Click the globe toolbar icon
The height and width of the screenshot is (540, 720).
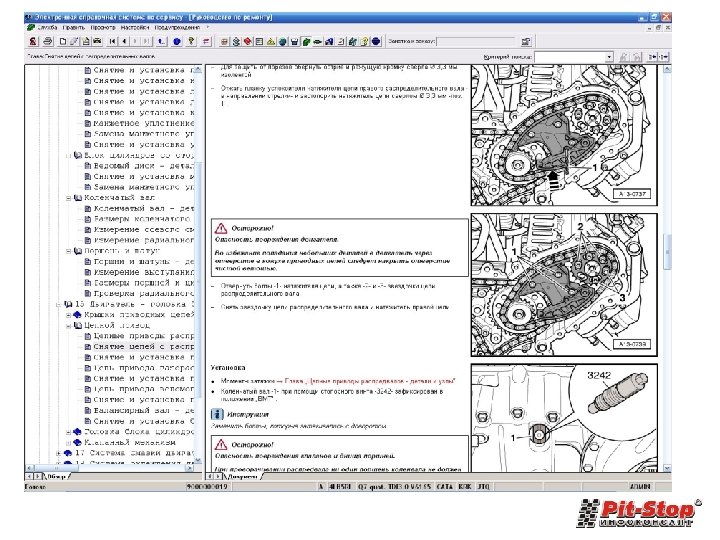pyautogui.click(x=282, y=42)
